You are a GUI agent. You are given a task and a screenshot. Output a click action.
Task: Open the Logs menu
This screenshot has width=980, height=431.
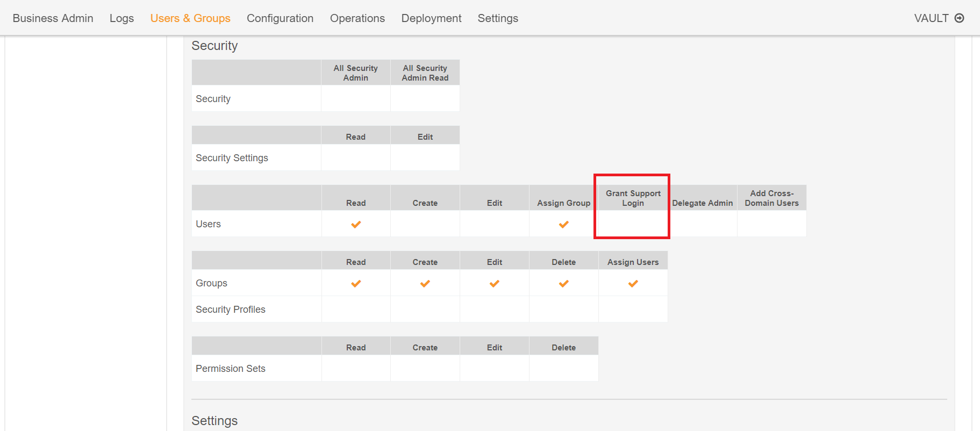point(121,18)
